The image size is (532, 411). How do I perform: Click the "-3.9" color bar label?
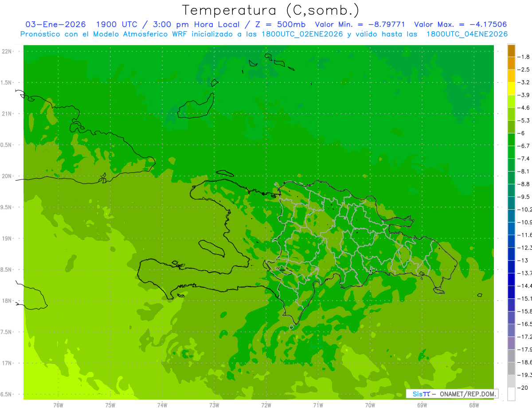(x=524, y=95)
